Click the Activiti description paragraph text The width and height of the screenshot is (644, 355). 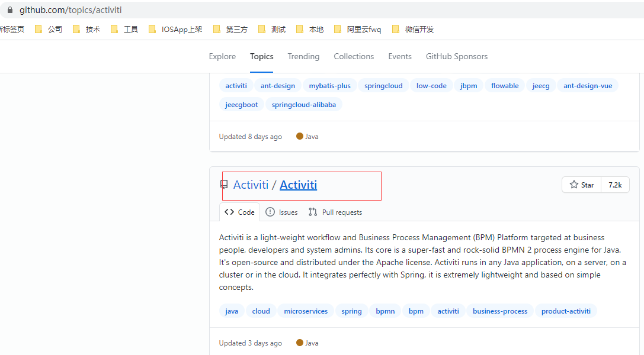coord(422,262)
